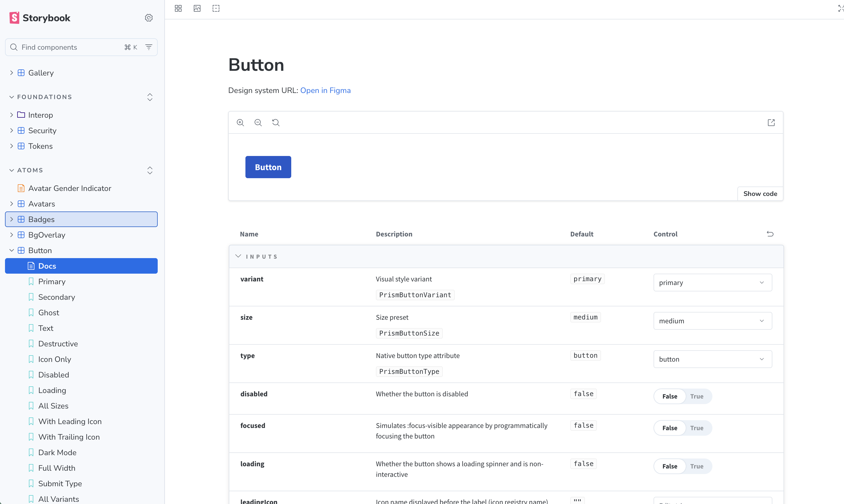Click the blue Button preview
The height and width of the screenshot is (504, 844).
coord(268,167)
